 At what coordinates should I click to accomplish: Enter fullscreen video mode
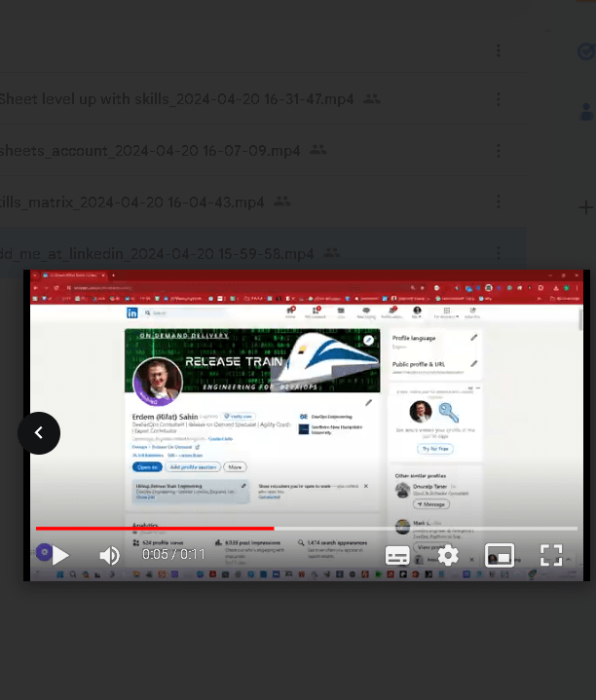tap(551, 555)
